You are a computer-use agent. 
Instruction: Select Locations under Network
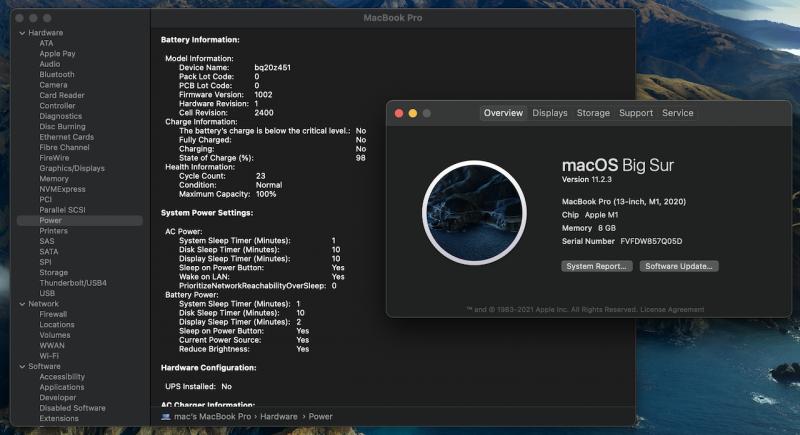[57, 325]
